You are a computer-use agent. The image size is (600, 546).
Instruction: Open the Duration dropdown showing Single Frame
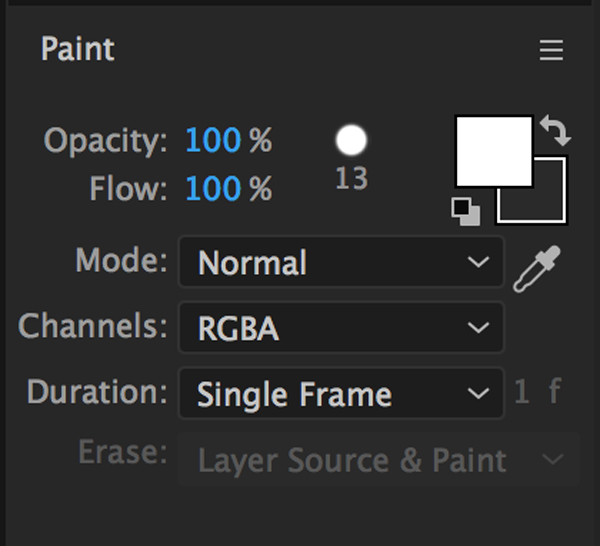click(341, 393)
